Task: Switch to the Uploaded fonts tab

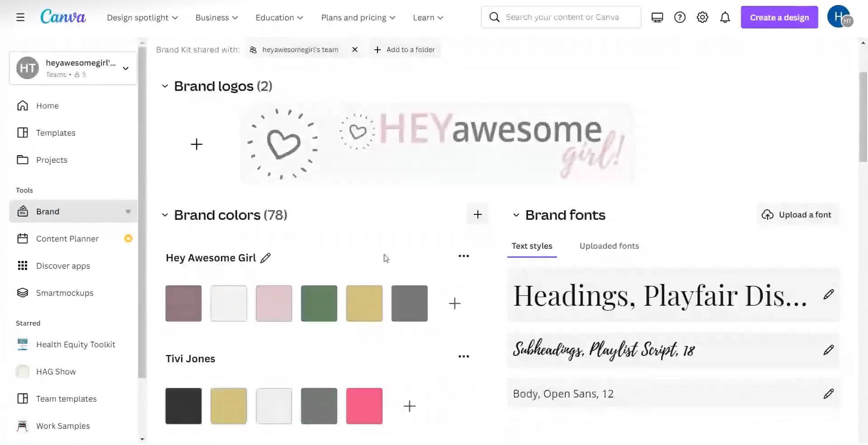Action: coord(609,246)
